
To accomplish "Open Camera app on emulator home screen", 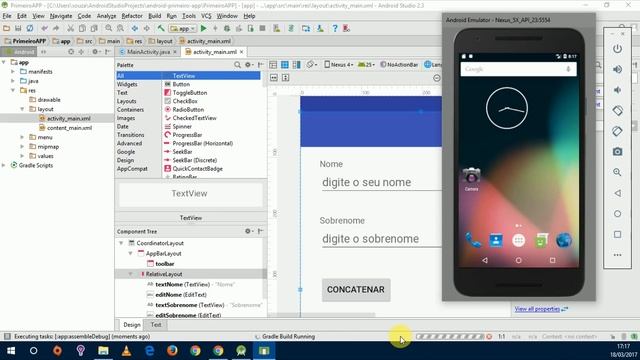I will 471,177.
